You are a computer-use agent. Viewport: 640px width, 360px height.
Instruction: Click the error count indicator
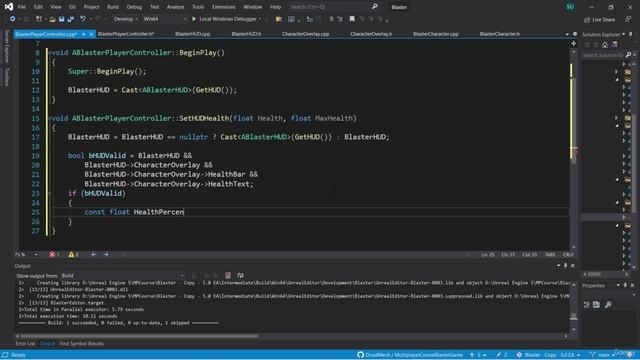[x=54, y=254]
